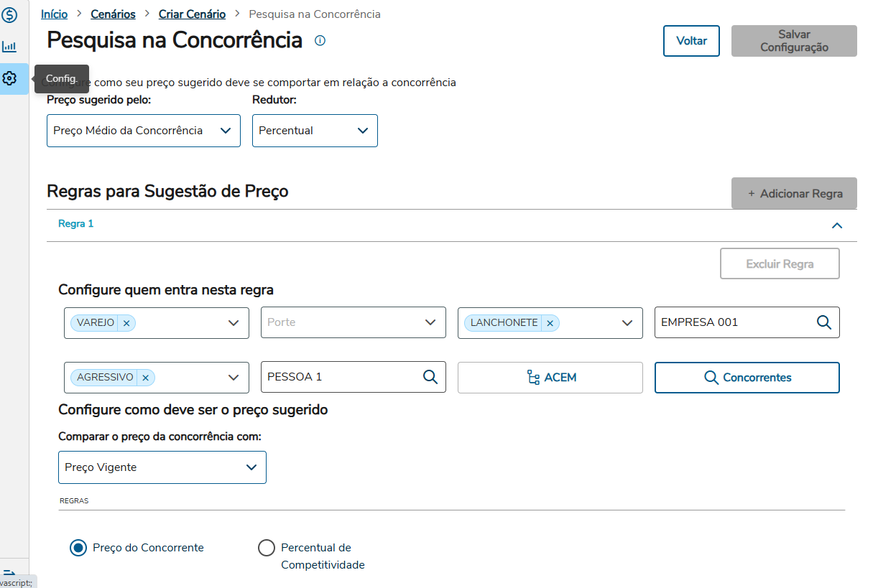This screenshot has height=588, width=873.
Task: Select the Preço do Concorrente radio option
Action: coord(78,548)
